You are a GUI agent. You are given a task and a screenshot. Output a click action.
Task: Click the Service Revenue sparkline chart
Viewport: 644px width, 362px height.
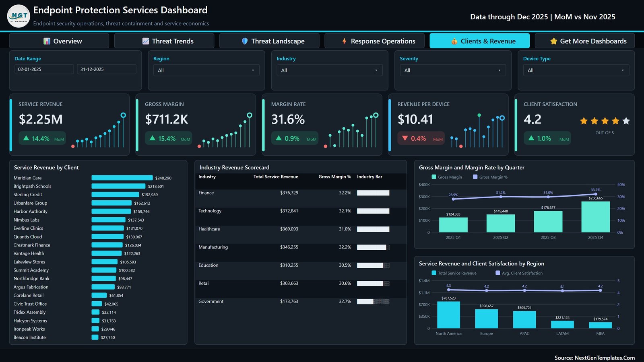coord(99,130)
